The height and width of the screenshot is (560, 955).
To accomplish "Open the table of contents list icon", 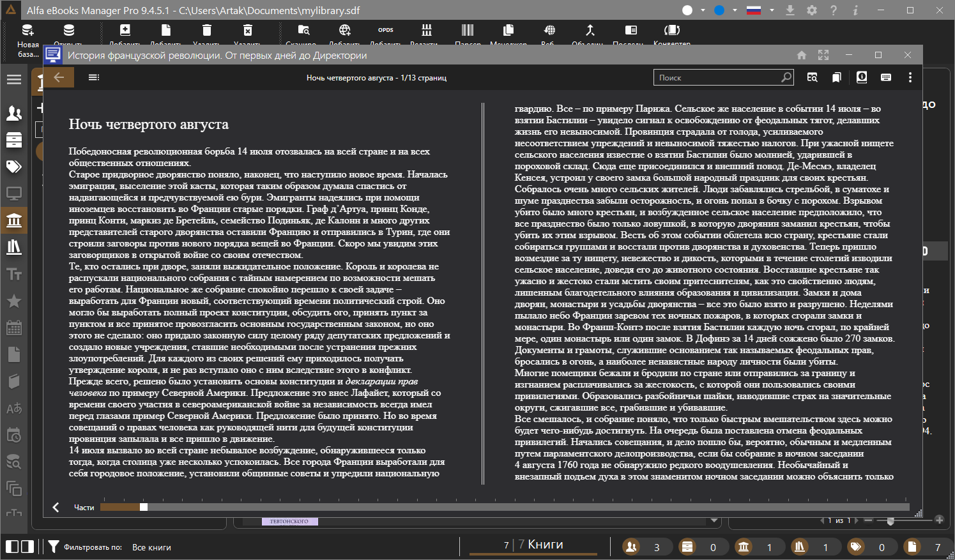I will pyautogui.click(x=94, y=77).
